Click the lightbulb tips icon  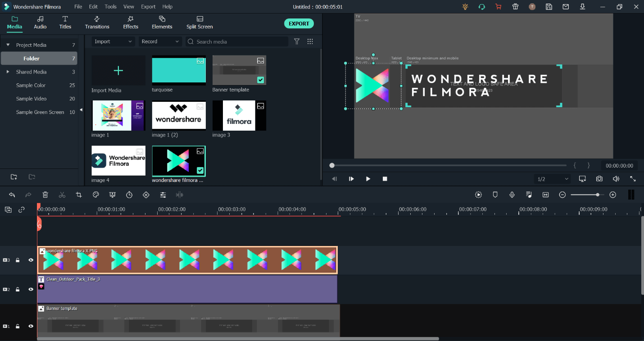[465, 7]
